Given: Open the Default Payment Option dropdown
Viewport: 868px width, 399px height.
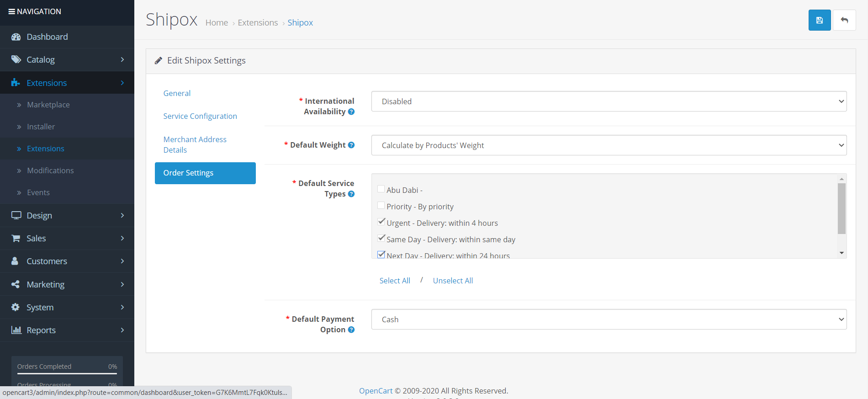Looking at the screenshot, I should (609, 319).
